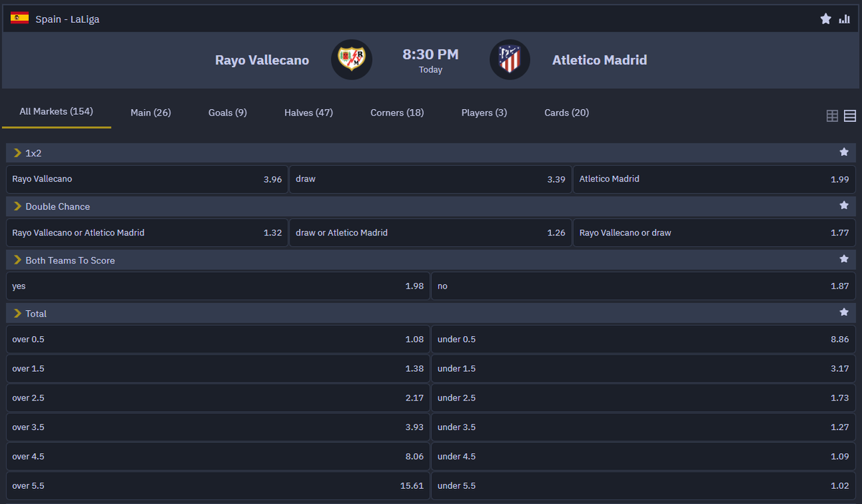
Task: Pick Rayo Vallecano or Atletico Madrid 1.32
Action: pyautogui.click(x=147, y=233)
